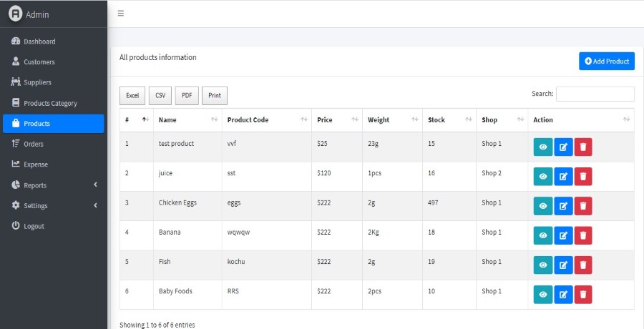Export table as CSV
This screenshot has height=329, width=644.
[x=160, y=96]
